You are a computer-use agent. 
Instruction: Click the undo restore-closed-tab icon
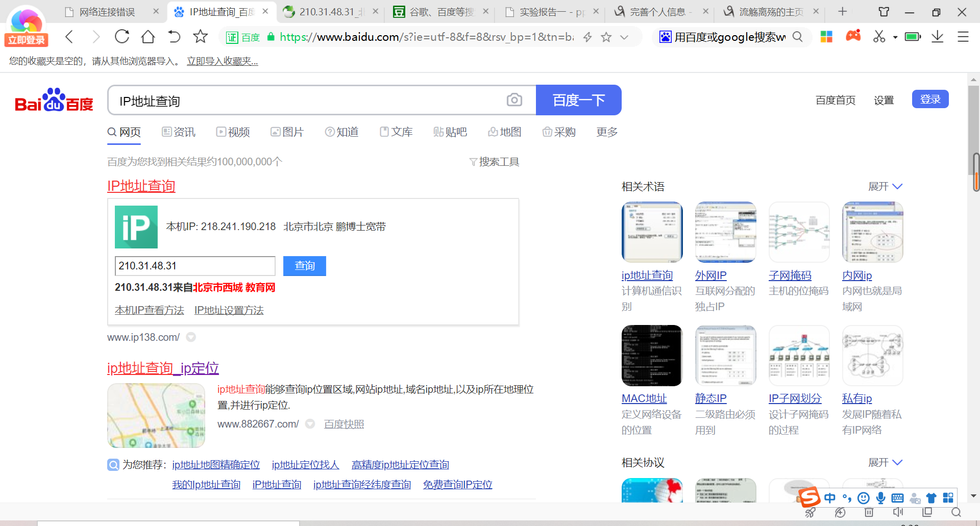pyautogui.click(x=174, y=37)
